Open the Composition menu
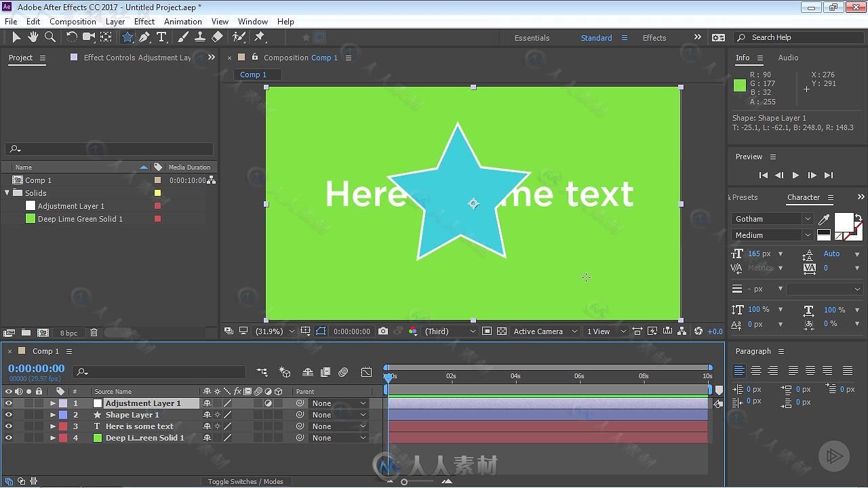Image resolution: width=868 pixels, height=488 pixels. 73,21
